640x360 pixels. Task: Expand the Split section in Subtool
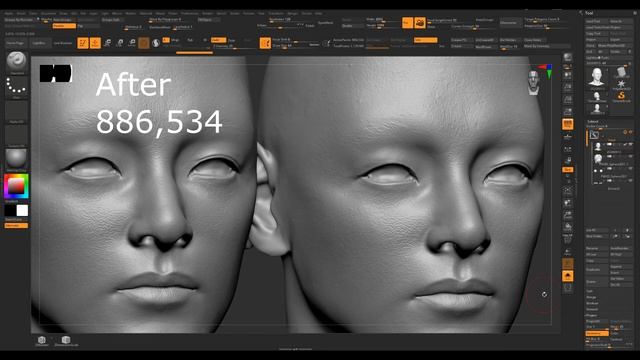tap(589, 291)
